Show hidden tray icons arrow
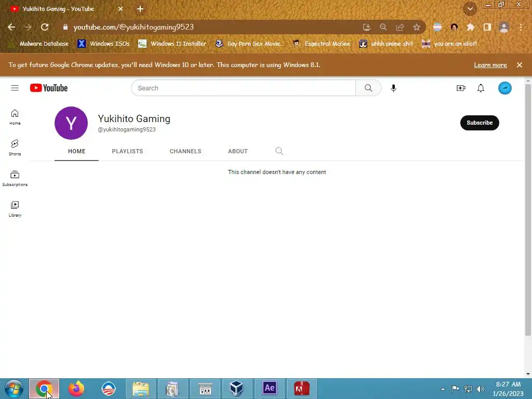The height and width of the screenshot is (399, 532). pos(443,389)
